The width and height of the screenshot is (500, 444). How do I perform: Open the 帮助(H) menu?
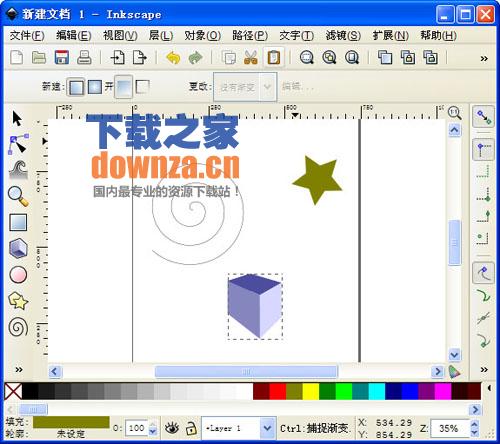click(438, 35)
